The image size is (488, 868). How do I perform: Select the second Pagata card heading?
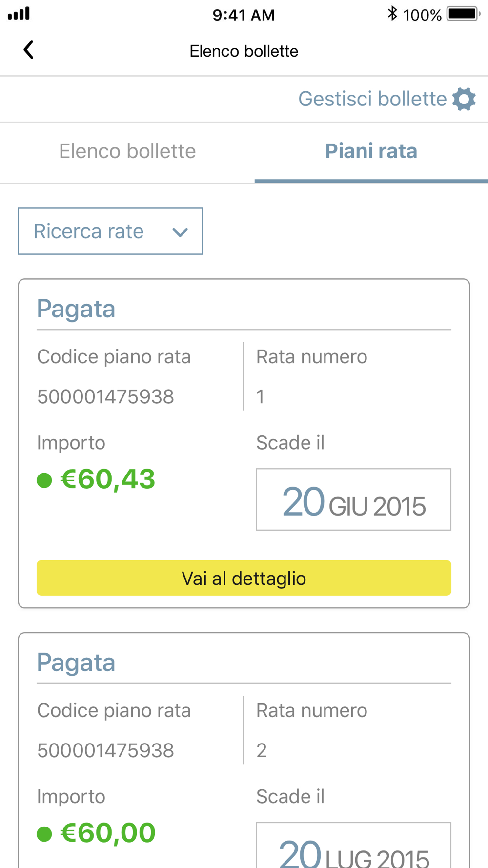click(76, 662)
